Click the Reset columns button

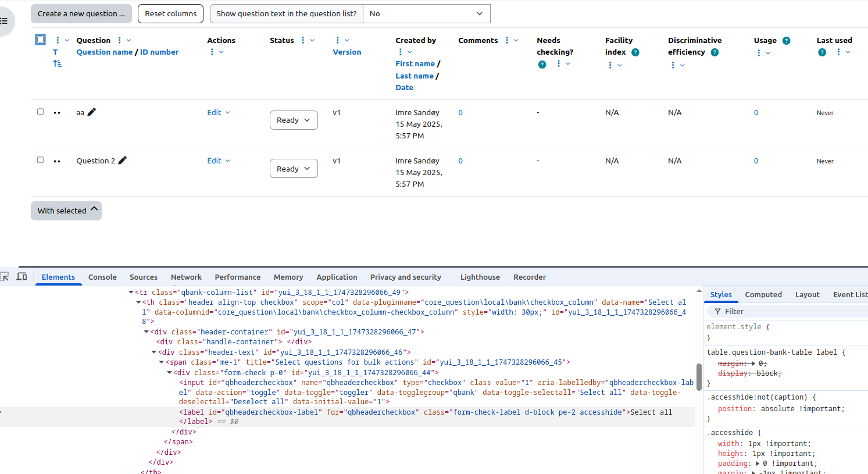click(x=171, y=13)
